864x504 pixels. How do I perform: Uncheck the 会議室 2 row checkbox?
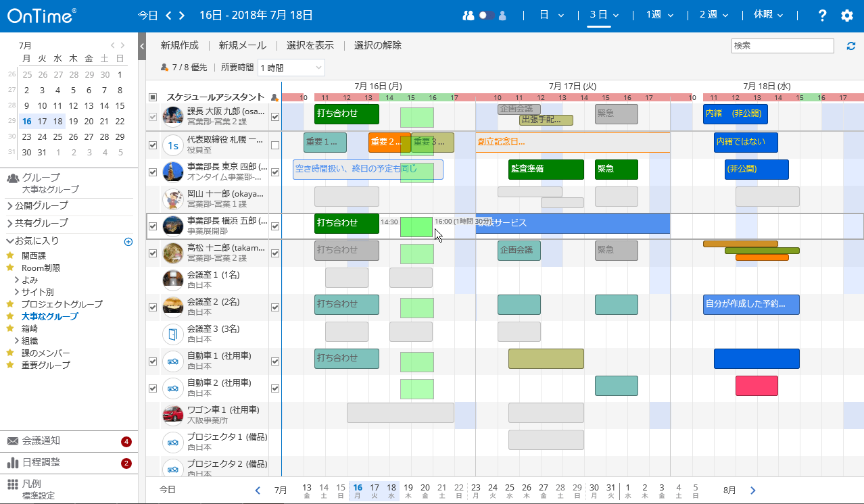tap(153, 307)
